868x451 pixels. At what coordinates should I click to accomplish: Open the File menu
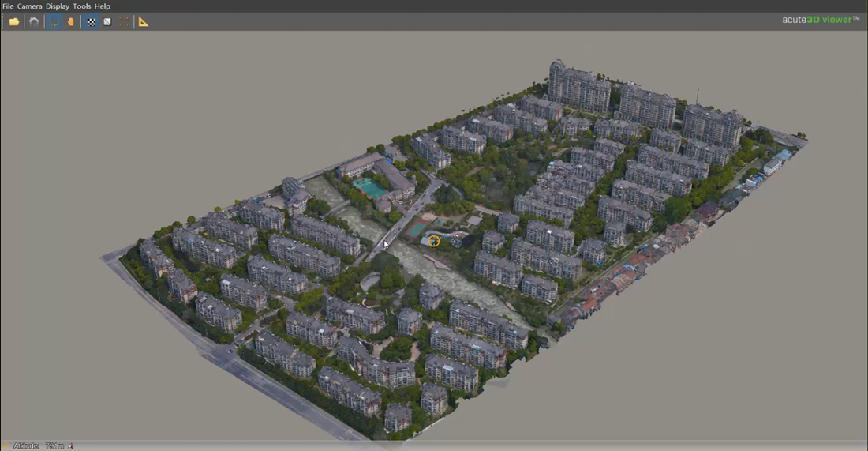point(8,6)
